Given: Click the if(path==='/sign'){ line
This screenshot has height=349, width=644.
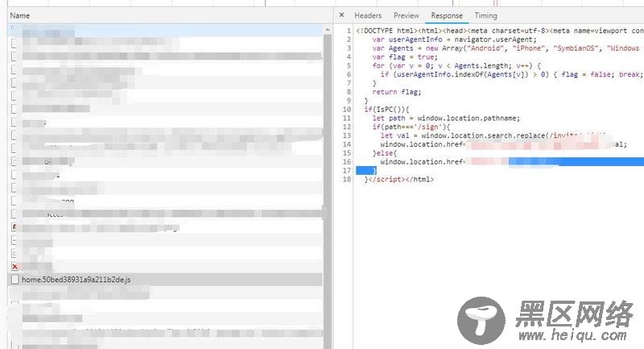Looking at the screenshot, I should tap(411, 127).
